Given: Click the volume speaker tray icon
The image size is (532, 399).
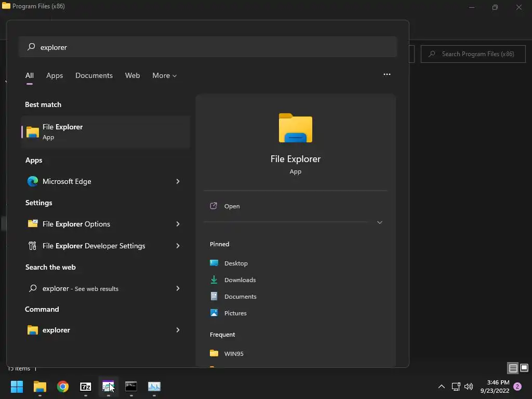Looking at the screenshot, I should pyautogui.click(x=469, y=387).
